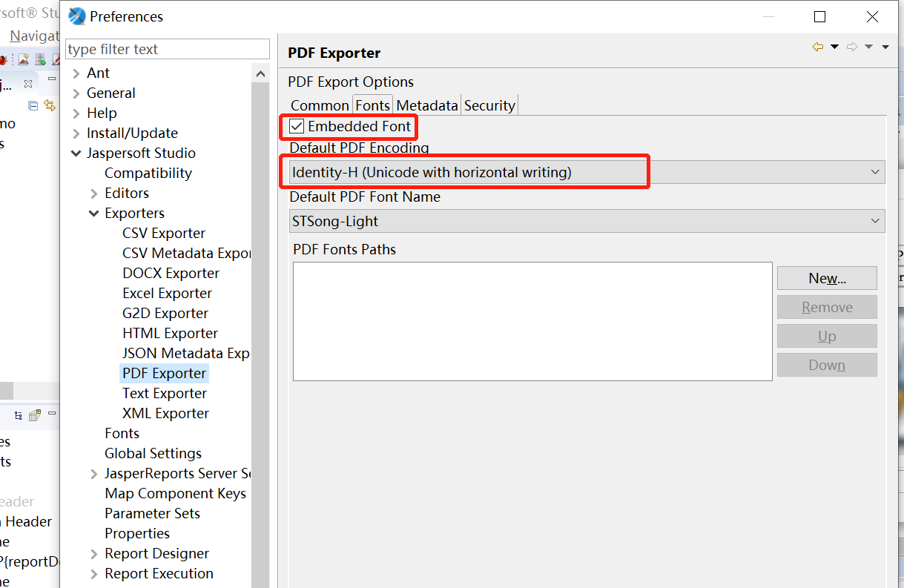Click inside the PDF Fonts Paths list box
Image resolution: width=904 pixels, height=588 pixels.
(532, 321)
